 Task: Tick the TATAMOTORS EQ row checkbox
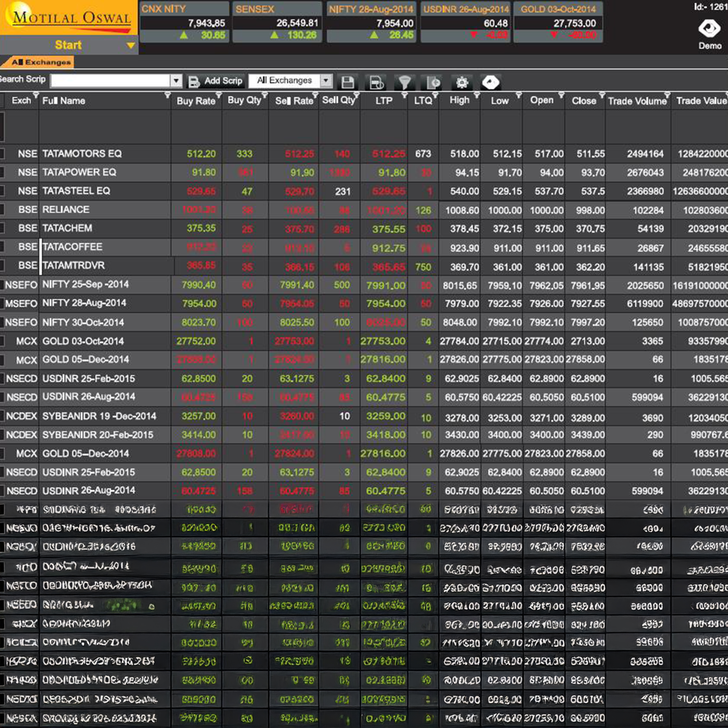click(x=2, y=153)
